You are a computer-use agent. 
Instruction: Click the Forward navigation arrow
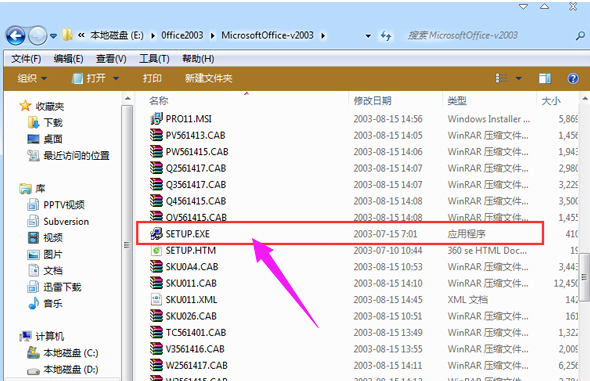[x=37, y=36]
